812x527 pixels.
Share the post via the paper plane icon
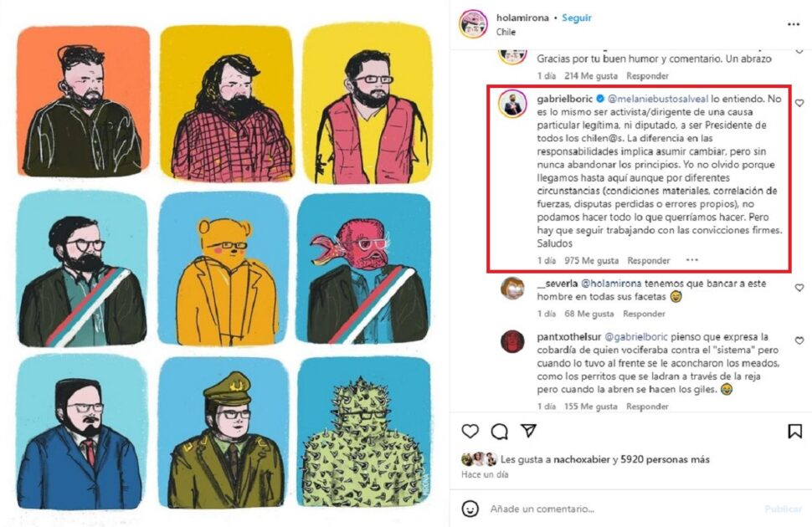point(528,432)
